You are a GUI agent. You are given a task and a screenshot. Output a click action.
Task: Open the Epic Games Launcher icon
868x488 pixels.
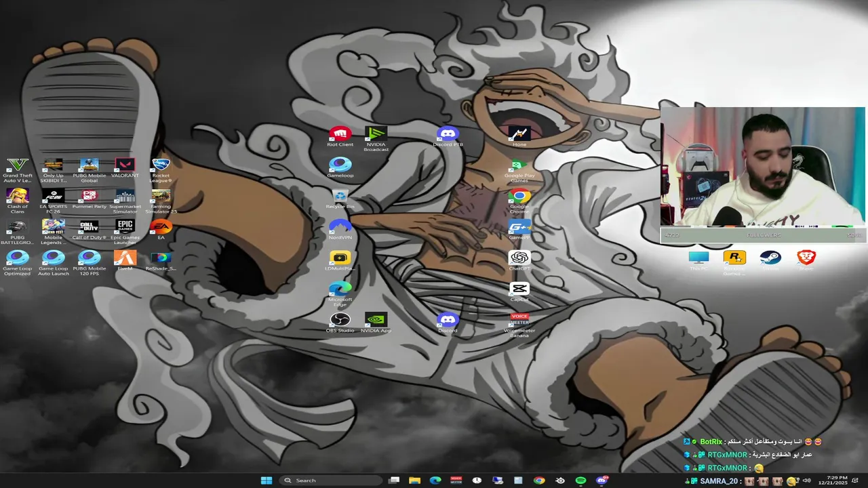point(125,232)
